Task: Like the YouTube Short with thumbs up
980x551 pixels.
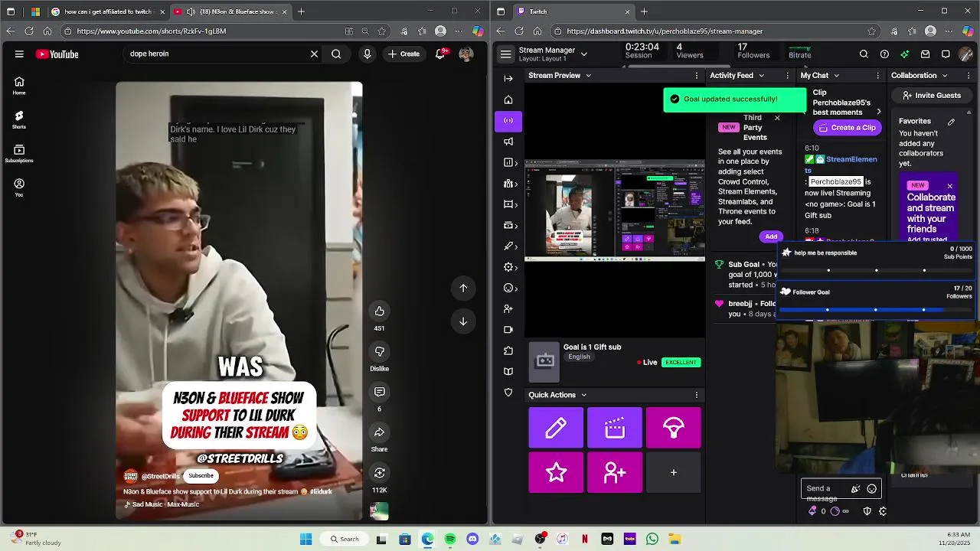Action: point(379,311)
